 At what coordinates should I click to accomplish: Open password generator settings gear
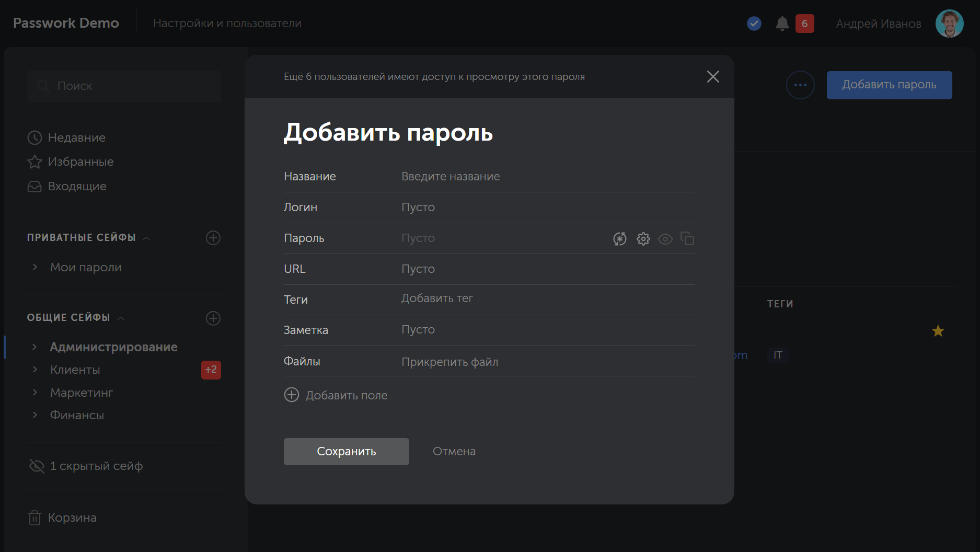643,239
